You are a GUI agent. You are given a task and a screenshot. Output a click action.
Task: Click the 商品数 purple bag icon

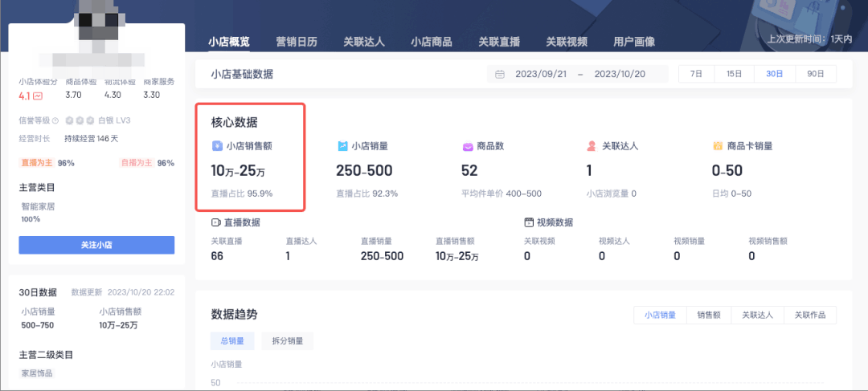tap(468, 147)
